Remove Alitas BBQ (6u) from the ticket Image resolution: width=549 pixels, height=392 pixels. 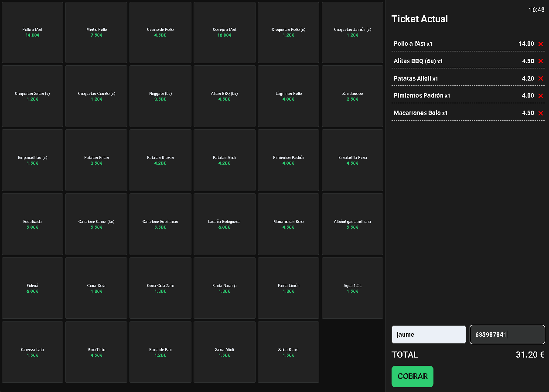pos(541,61)
